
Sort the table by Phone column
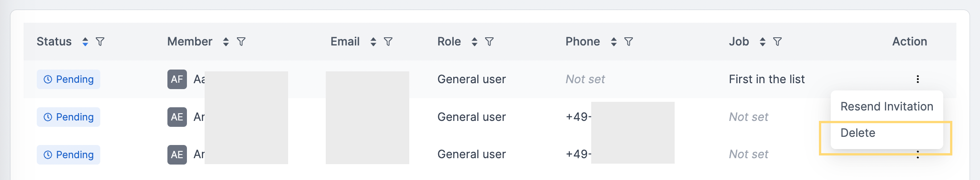[x=613, y=42]
